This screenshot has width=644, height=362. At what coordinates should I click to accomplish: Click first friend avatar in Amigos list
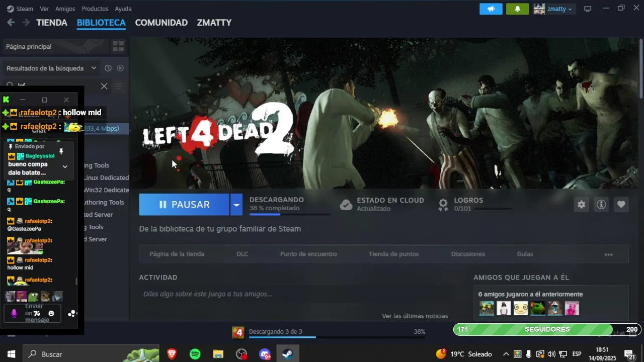(487, 308)
